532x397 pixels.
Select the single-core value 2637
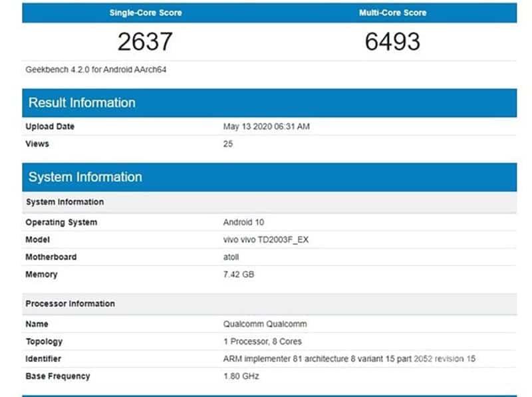pos(145,42)
